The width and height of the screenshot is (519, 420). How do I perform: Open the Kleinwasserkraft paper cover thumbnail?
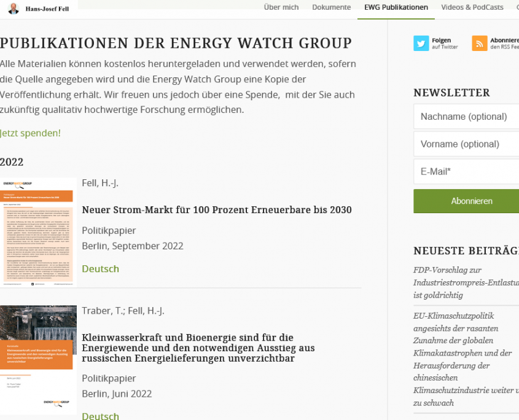pyautogui.click(x=38, y=360)
